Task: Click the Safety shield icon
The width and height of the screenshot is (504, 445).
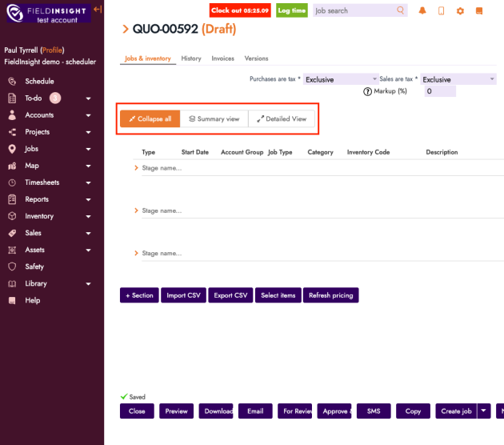Action: tap(12, 267)
